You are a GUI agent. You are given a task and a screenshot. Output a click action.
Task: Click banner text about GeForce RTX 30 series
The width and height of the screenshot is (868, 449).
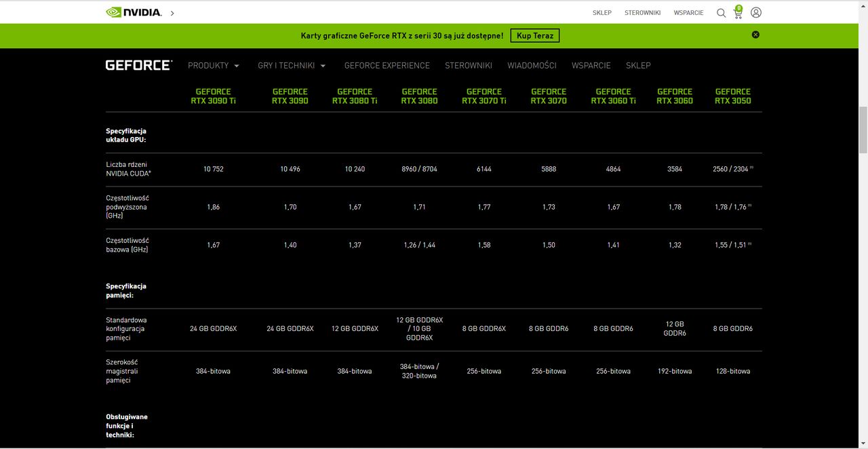[402, 35]
